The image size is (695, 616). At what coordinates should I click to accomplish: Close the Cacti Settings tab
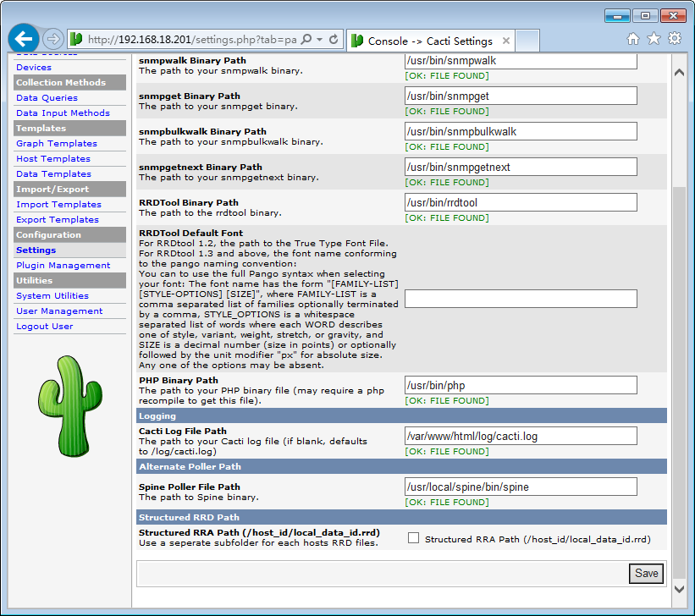point(505,41)
